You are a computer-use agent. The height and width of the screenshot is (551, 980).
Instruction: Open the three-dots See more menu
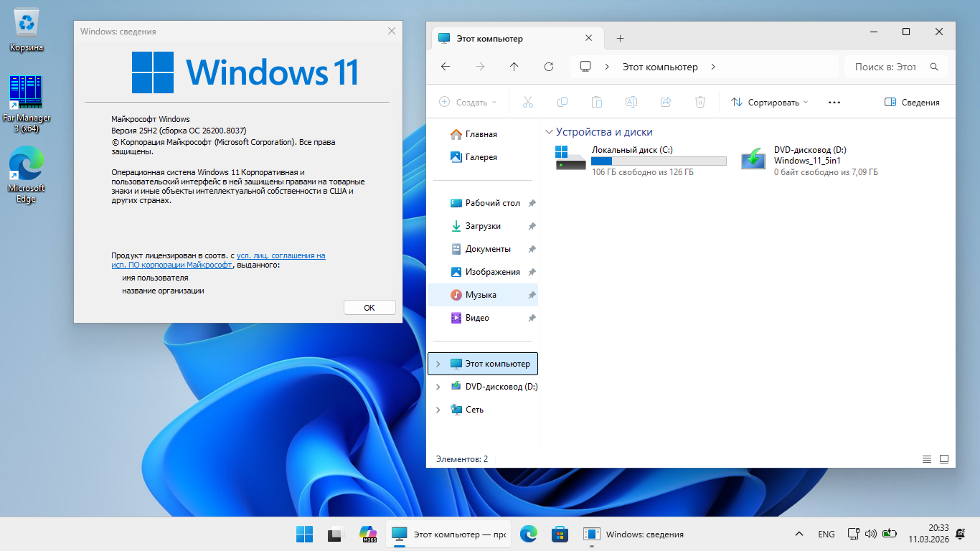coord(834,103)
